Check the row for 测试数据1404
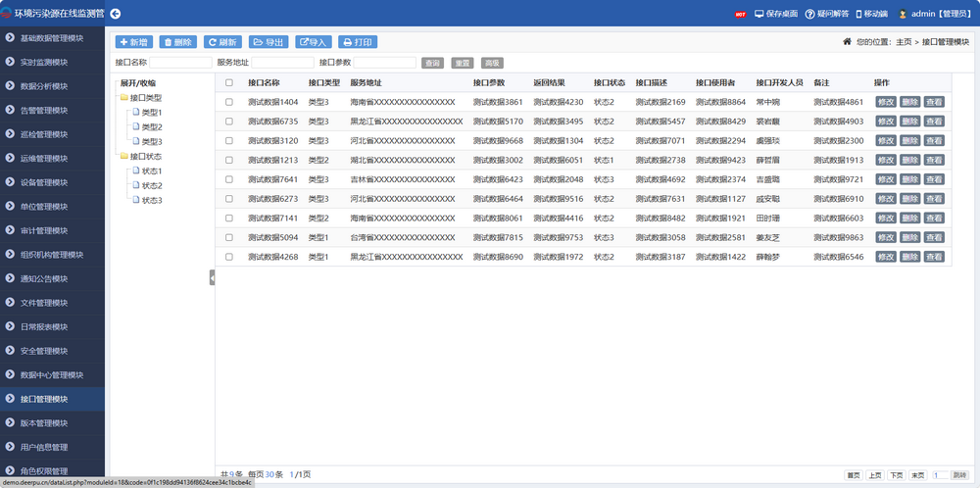This screenshot has height=488, width=980. (x=229, y=102)
